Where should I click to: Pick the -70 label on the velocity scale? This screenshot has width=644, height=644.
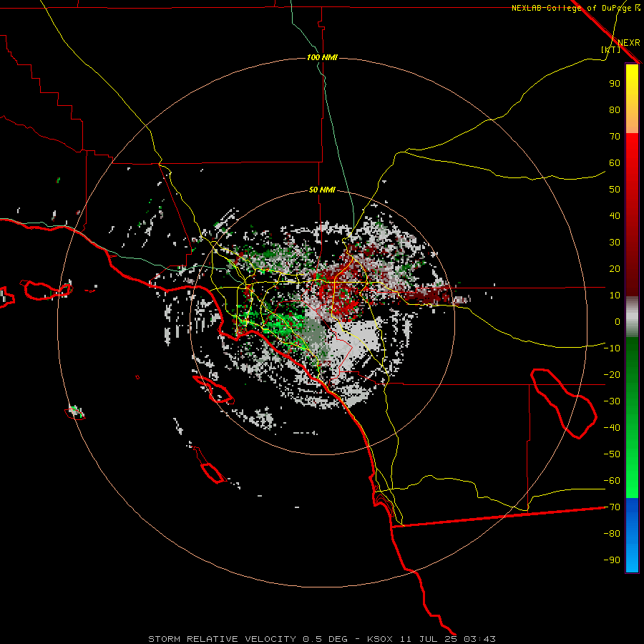612,507
